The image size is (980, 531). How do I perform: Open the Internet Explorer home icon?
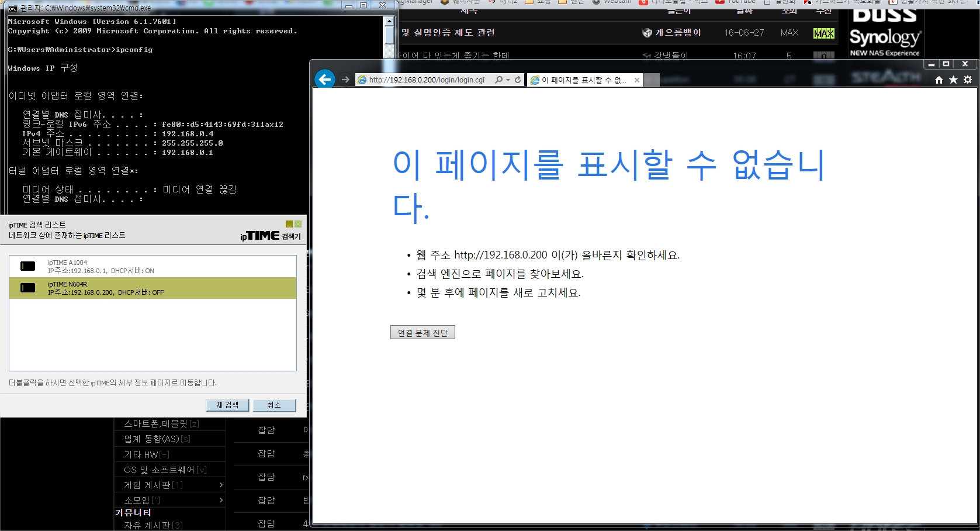[x=939, y=80]
